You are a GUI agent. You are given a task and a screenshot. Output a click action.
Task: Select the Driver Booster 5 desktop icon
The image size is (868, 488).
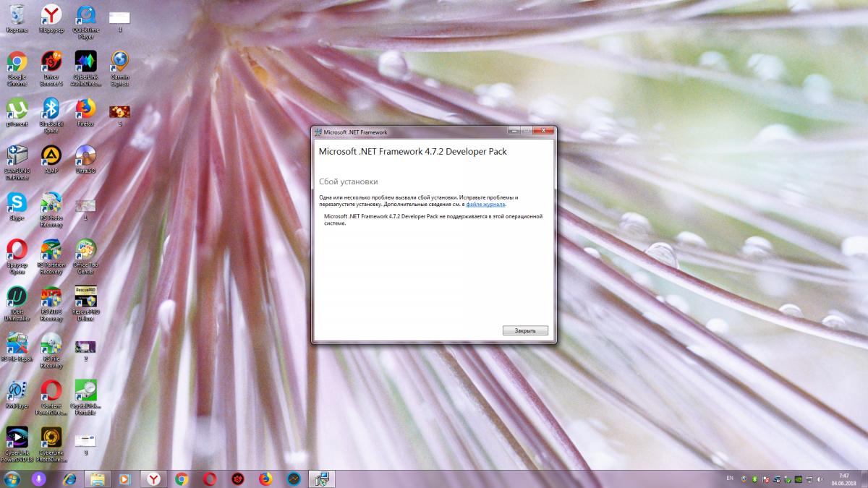[x=51, y=63]
